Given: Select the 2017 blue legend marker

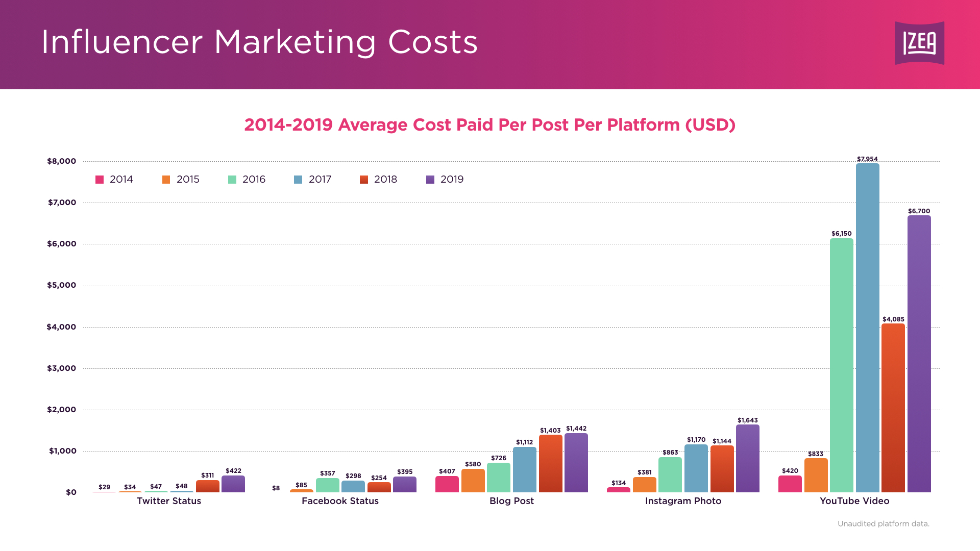Looking at the screenshot, I should point(298,179).
